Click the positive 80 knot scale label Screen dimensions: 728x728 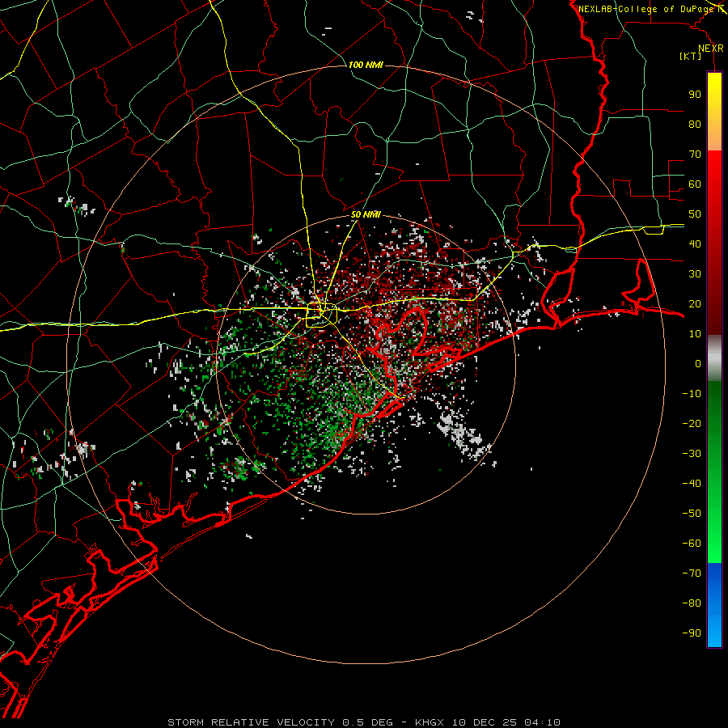[x=695, y=124]
